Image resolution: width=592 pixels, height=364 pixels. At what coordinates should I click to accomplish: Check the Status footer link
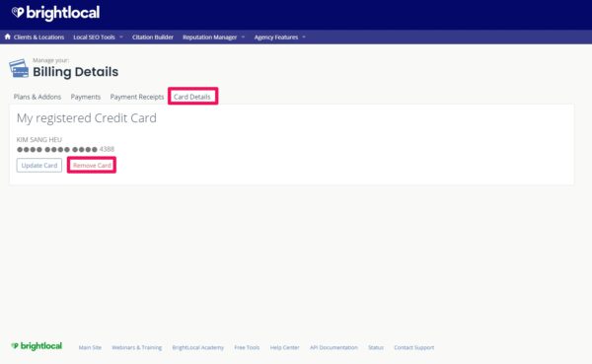coord(376,347)
